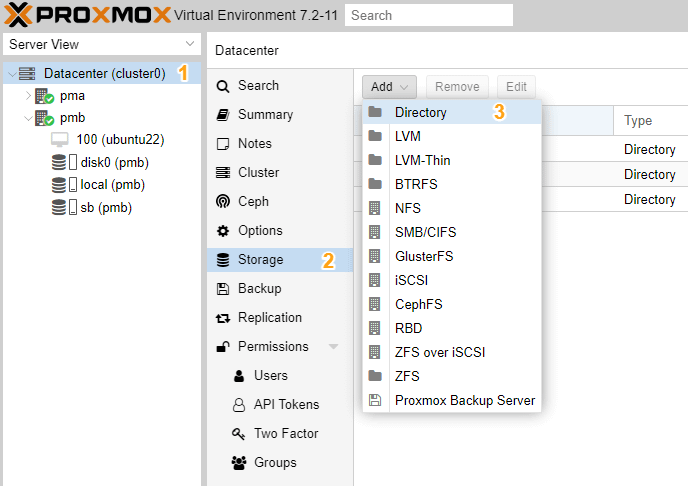Click the Notes sticky note icon
Screen dimensions: 688x486
point(223,144)
